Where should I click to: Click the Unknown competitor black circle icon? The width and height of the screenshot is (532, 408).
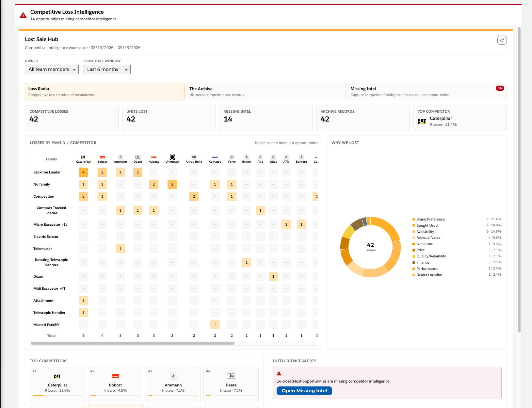[x=172, y=157]
